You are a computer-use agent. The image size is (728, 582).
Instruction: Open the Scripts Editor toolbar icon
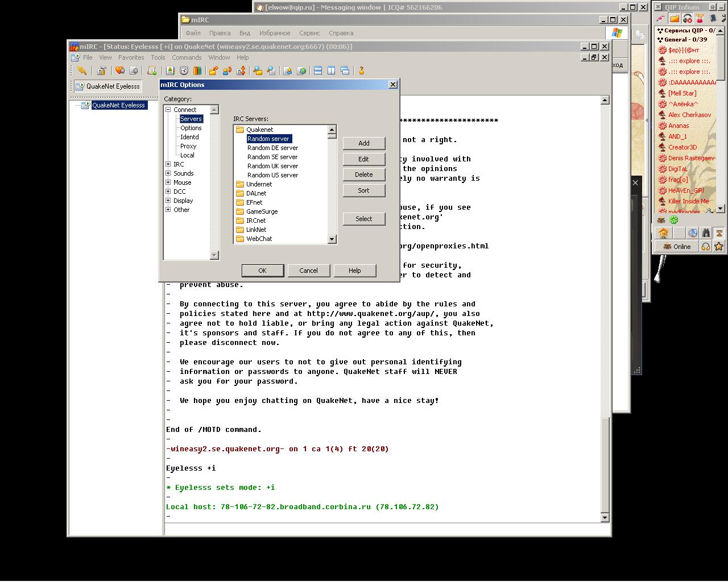click(152, 70)
